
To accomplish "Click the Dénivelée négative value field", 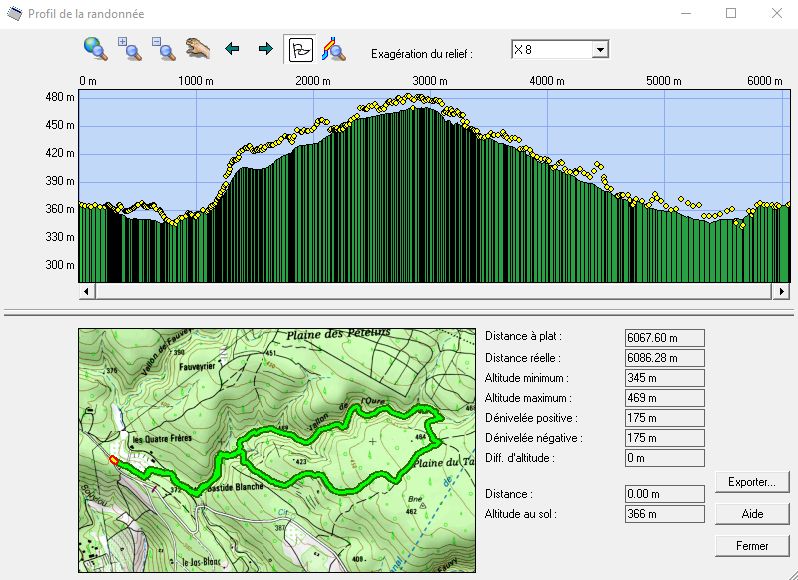I will (x=665, y=438).
